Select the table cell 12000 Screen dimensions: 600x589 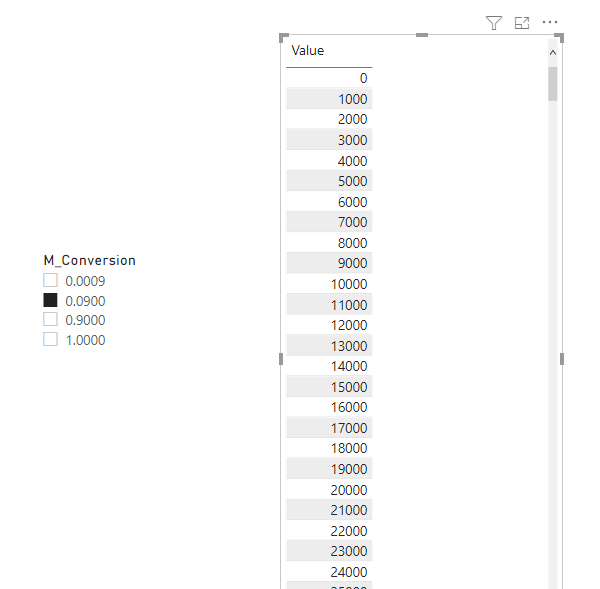[329, 325]
